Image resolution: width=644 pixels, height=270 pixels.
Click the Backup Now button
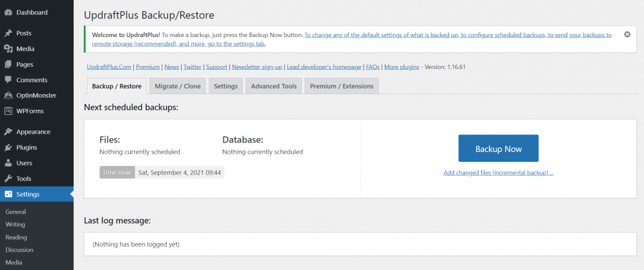point(498,148)
